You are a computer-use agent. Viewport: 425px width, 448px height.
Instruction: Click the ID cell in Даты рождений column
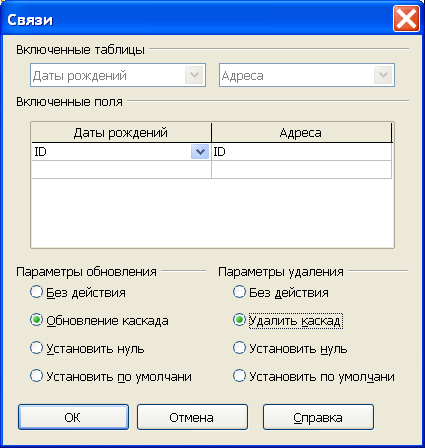click(x=112, y=152)
